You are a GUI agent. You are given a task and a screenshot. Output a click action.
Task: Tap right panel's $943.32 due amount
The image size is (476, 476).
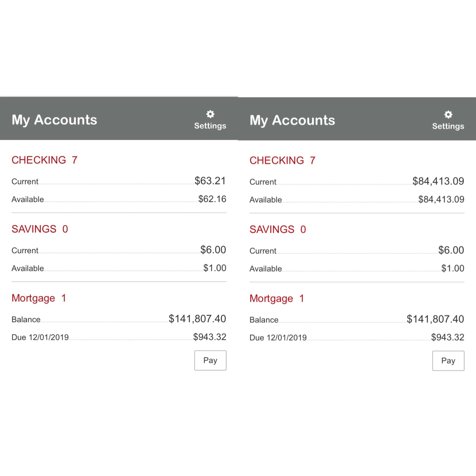[447, 337]
